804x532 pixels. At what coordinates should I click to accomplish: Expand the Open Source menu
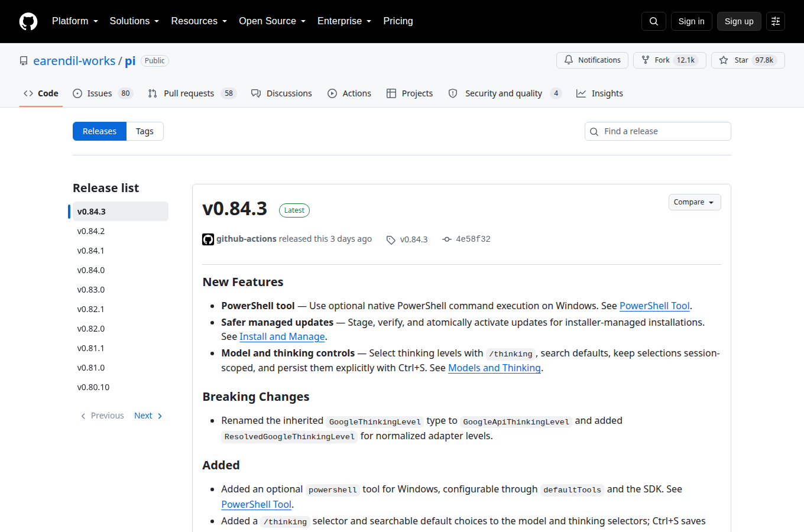tap(273, 21)
